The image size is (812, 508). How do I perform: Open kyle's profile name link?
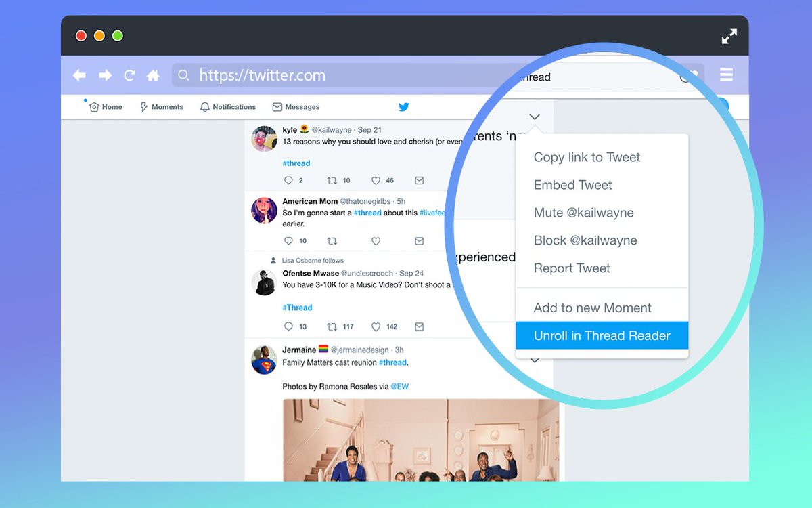[290, 130]
